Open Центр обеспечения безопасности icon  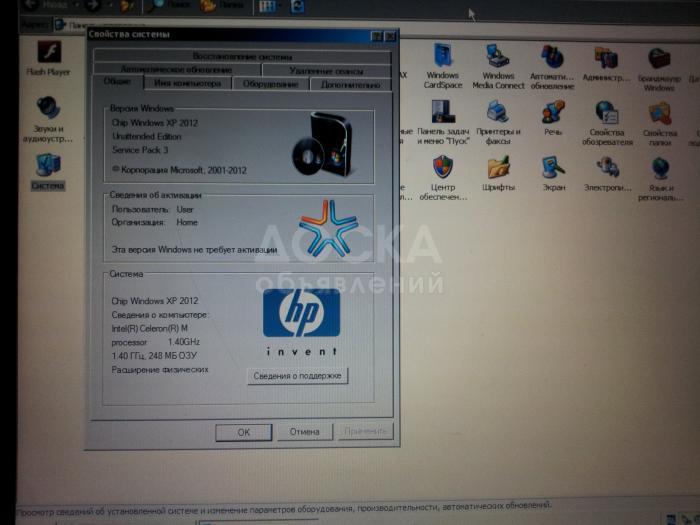click(x=443, y=178)
